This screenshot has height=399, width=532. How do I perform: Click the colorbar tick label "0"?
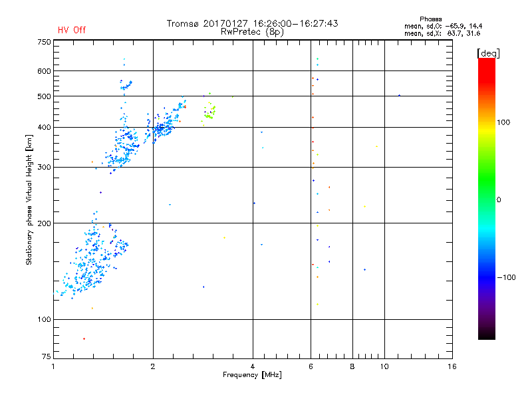pyautogui.click(x=499, y=200)
